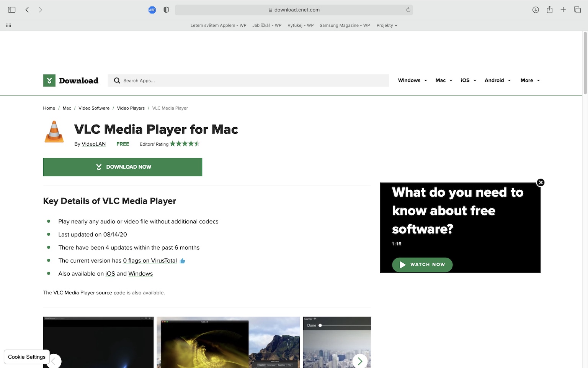
Task: Click 'Last updated on 08/14/20' text
Action: [x=93, y=235]
